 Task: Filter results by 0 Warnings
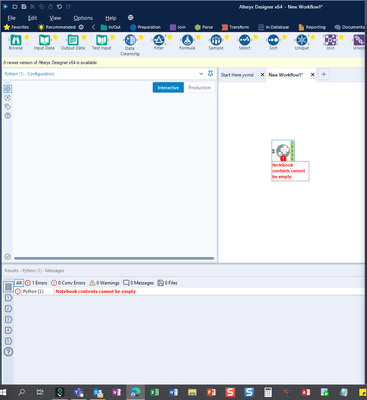coord(104,283)
